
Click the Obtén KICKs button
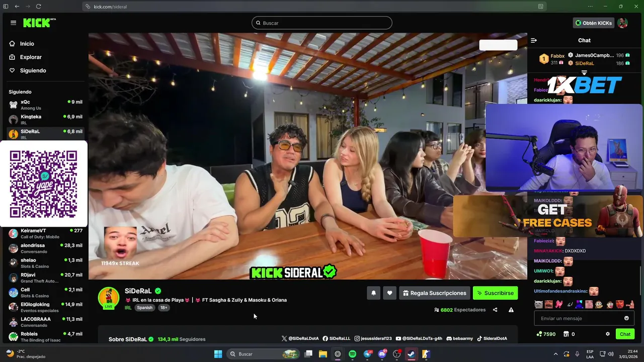(594, 23)
